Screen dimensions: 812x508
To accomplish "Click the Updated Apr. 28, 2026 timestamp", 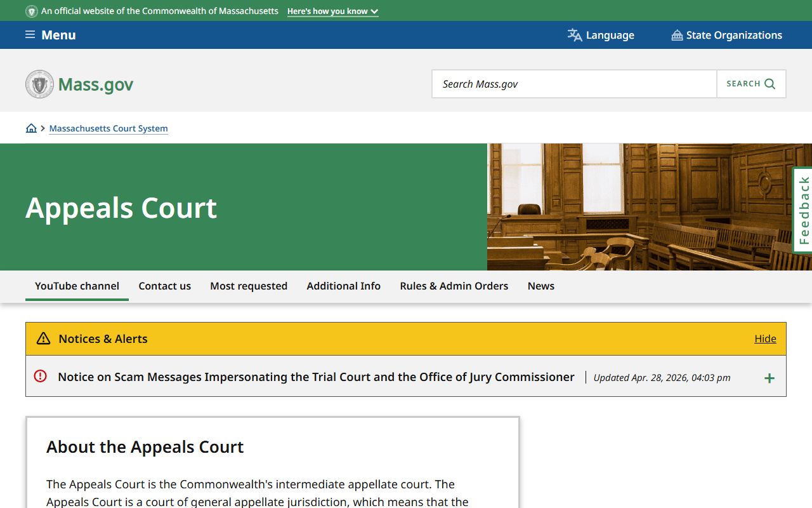I will [662, 378].
